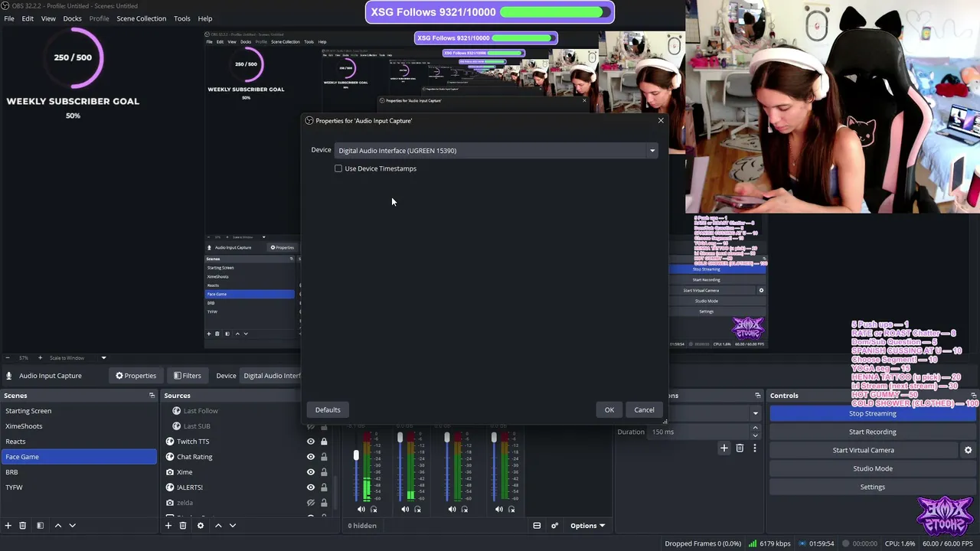The image size is (980, 551).
Task: Remove the selected source with trash icon
Action: click(x=183, y=526)
